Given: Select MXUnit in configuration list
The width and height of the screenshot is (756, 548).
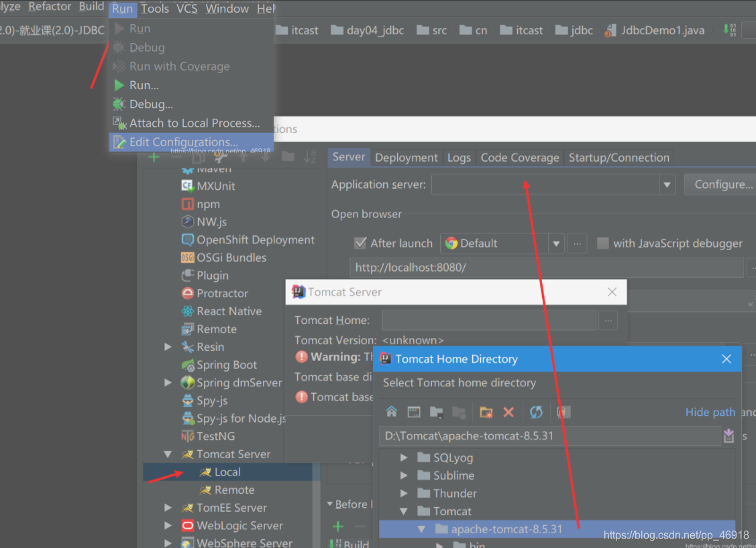Looking at the screenshot, I should (208, 186).
